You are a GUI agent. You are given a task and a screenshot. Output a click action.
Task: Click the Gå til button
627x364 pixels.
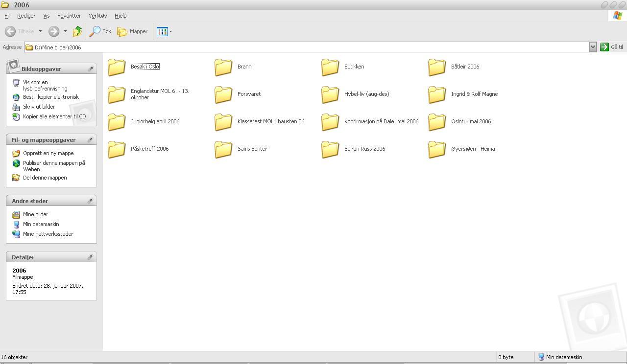[x=612, y=47]
